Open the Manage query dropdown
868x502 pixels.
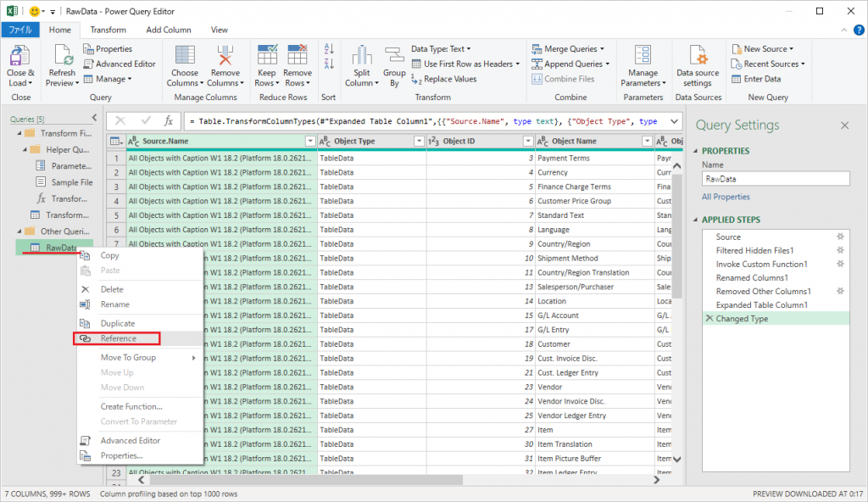pyautogui.click(x=108, y=79)
